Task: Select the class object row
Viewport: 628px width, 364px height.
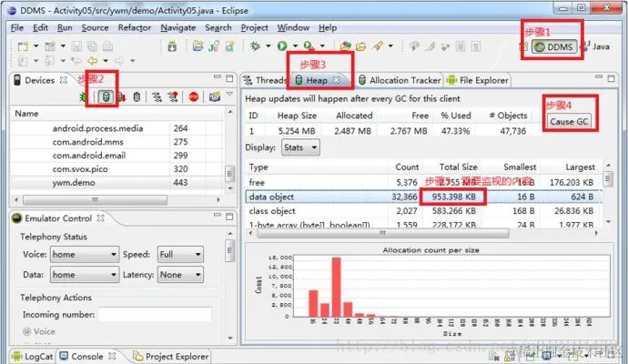Action: pyautogui.click(x=424, y=210)
